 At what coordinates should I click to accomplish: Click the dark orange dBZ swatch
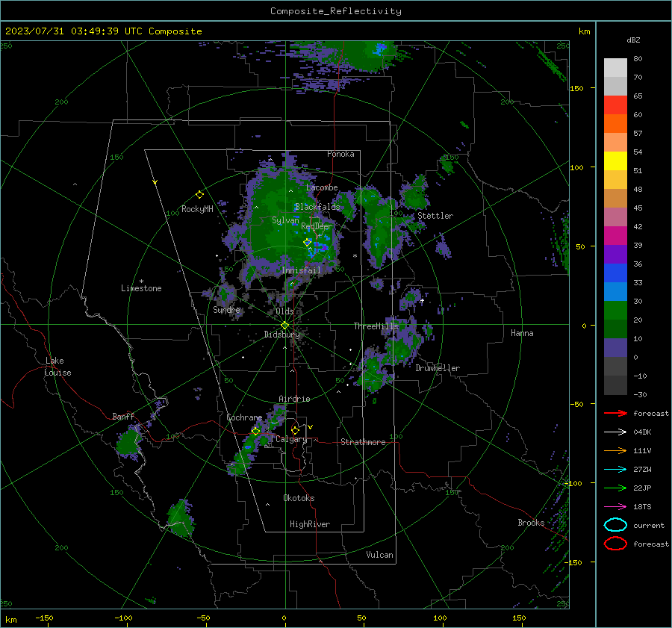tap(615, 123)
